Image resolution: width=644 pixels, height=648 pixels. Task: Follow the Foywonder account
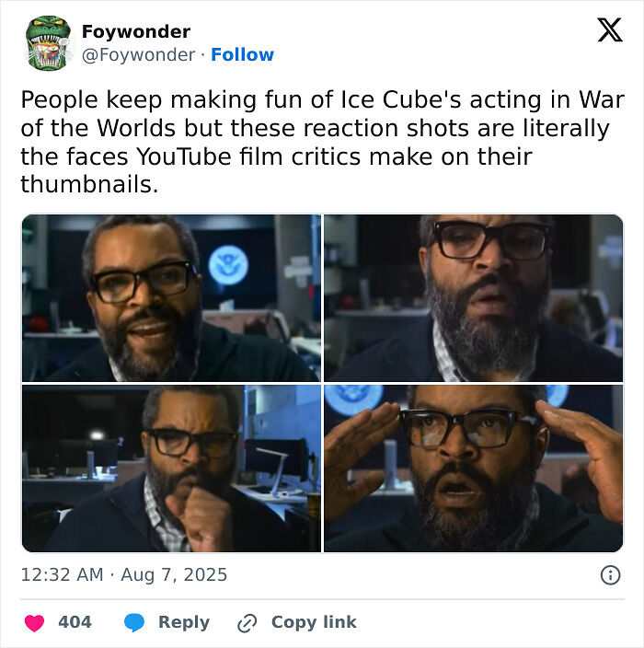242,54
